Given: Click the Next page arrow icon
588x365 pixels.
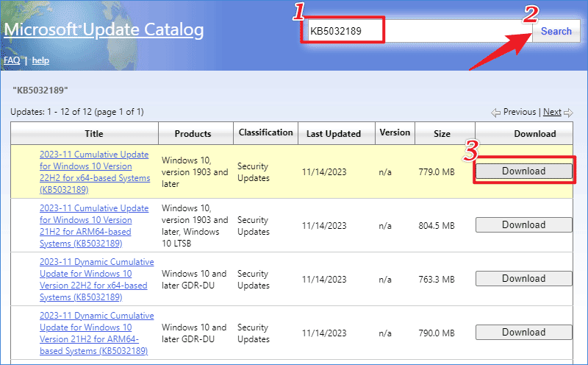Looking at the screenshot, I should pyautogui.click(x=568, y=113).
